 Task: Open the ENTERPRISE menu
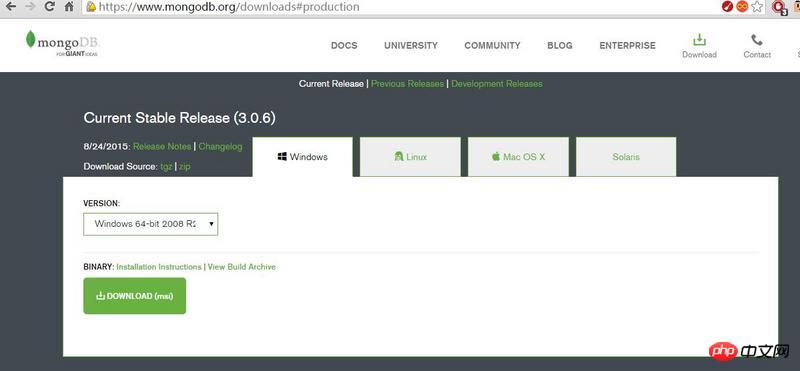pos(628,45)
